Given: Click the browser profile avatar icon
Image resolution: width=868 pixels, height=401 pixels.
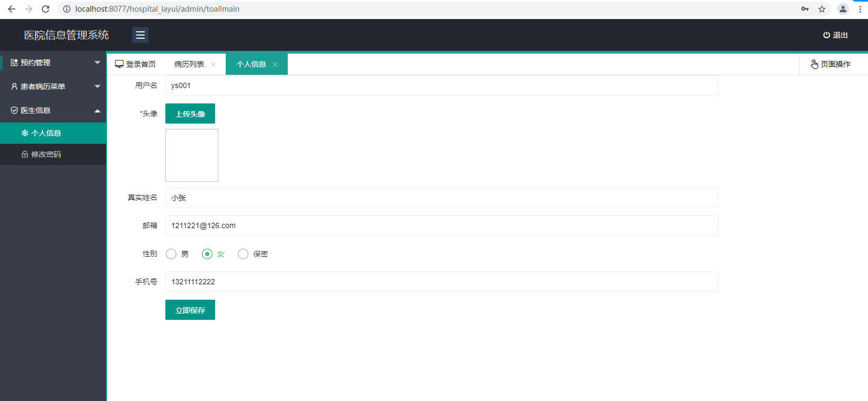Looking at the screenshot, I should coord(843,9).
